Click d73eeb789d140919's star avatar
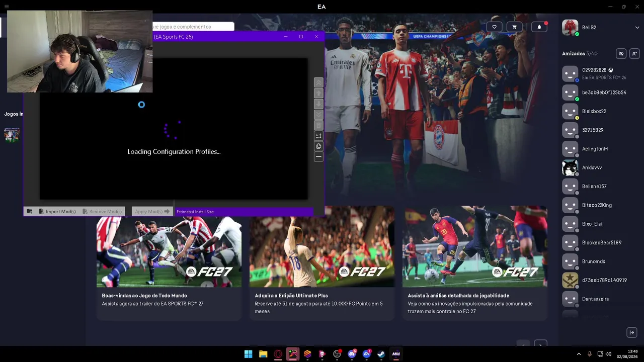The height and width of the screenshot is (362, 644). pyautogui.click(x=570, y=280)
